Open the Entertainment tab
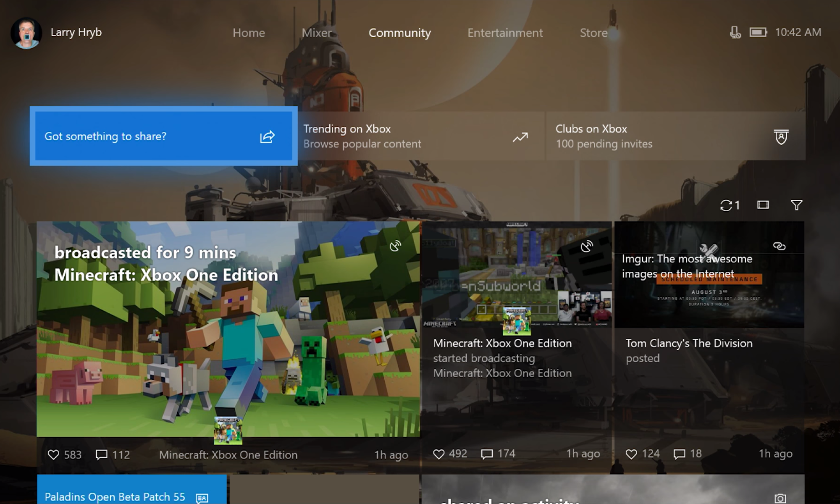 [505, 33]
